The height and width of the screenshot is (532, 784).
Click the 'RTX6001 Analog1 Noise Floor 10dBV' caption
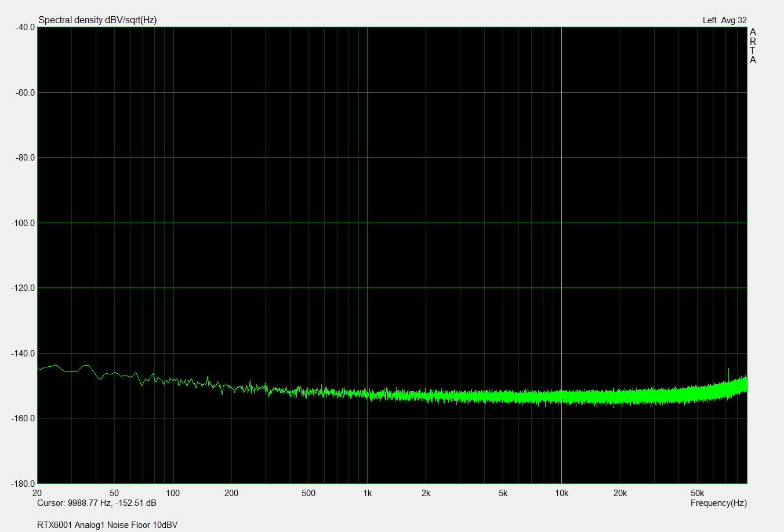pyautogui.click(x=107, y=525)
